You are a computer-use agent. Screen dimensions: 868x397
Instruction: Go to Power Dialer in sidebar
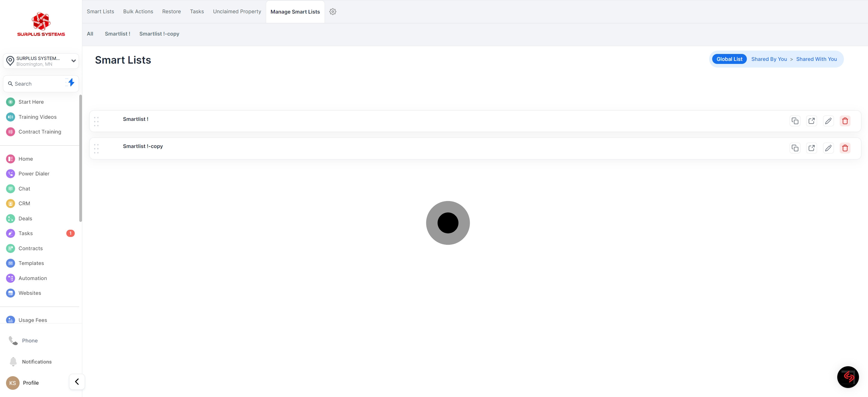click(34, 174)
